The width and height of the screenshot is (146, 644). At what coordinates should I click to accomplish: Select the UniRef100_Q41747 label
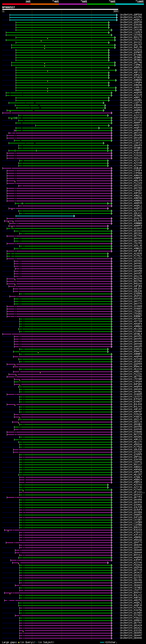[x=131, y=45]
